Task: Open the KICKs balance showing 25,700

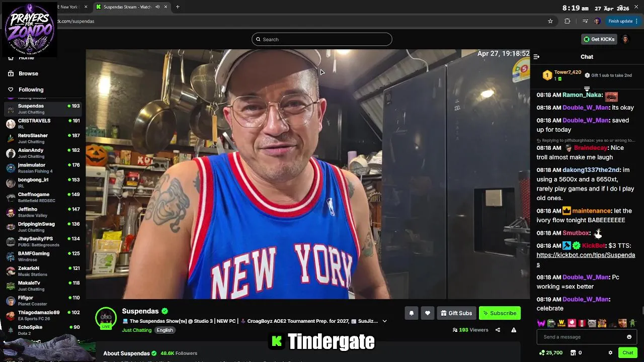Action: [551, 353]
